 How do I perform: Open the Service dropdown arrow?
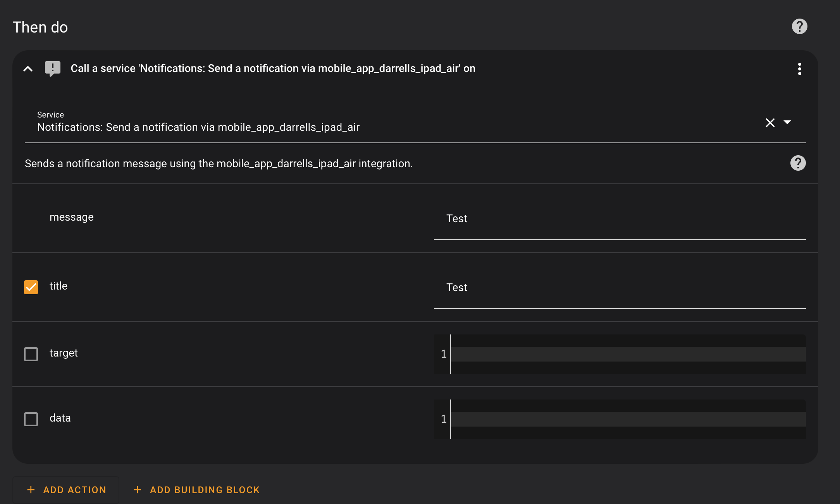tap(787, 122)
